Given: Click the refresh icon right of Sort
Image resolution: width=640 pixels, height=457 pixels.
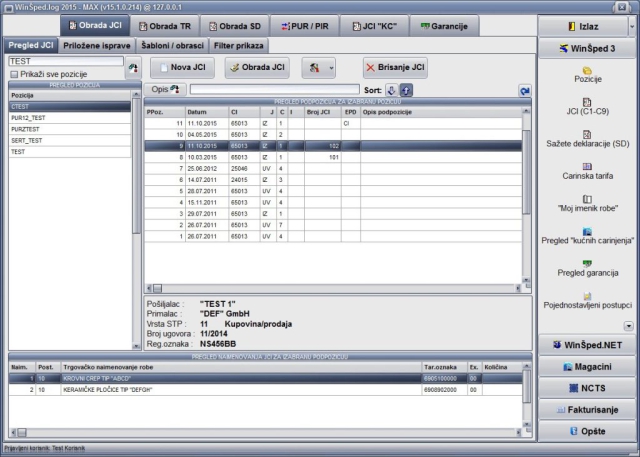Looking at the screenshot, I should tap(525, 91).
